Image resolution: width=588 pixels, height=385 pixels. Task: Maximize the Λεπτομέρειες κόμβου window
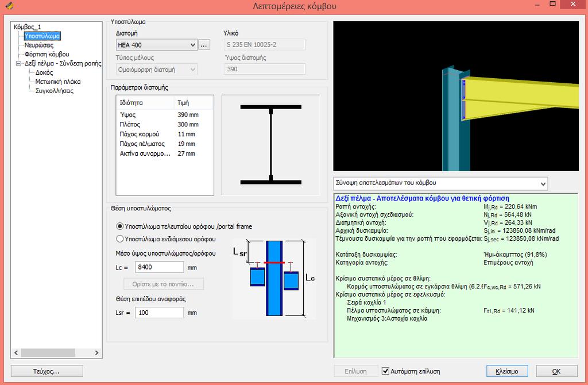[552, 4]
